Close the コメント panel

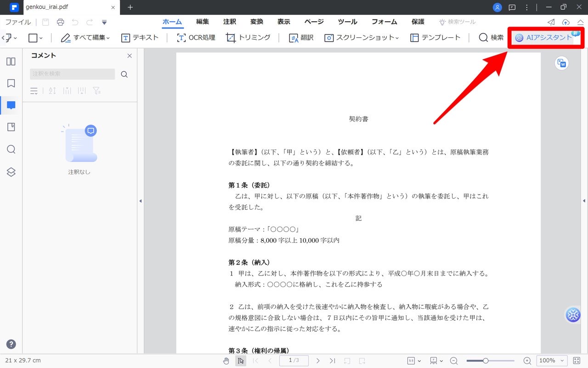129,55
